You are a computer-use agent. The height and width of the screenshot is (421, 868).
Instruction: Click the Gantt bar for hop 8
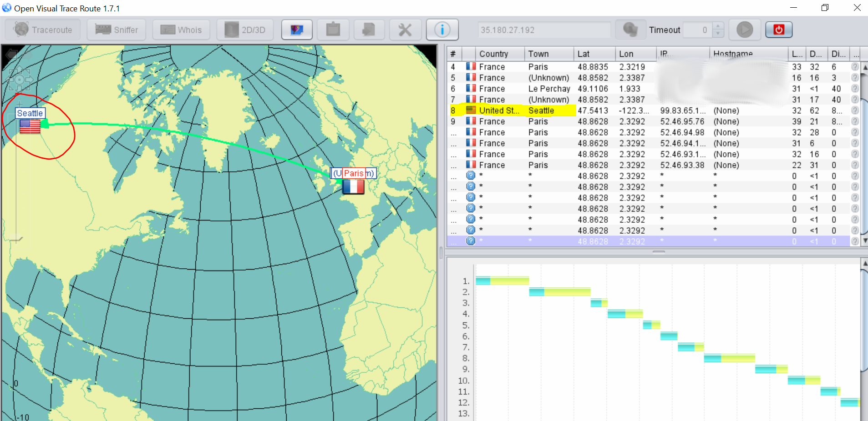[729, 358]
